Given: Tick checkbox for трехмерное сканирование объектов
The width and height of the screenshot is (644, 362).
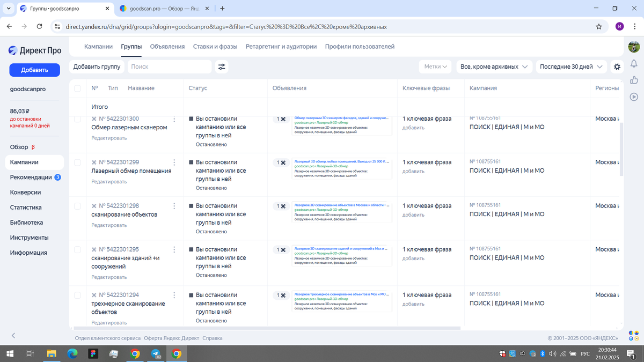Looking at the screenshot, I should pyautogui.click(x=77, y=295).
